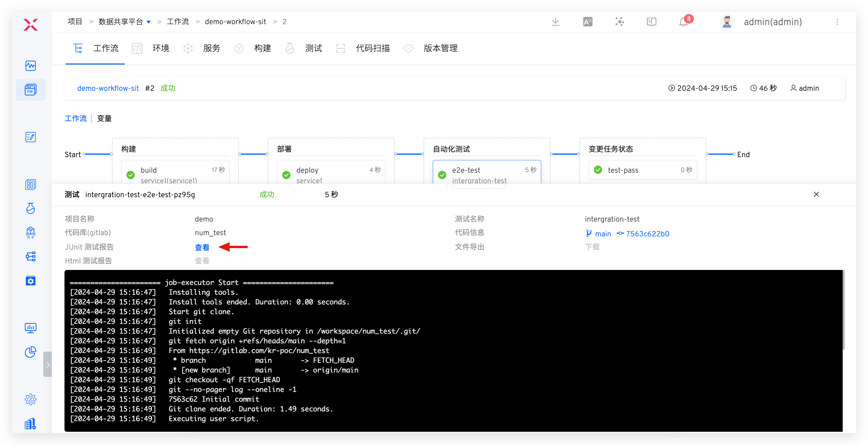Viewport: 868px width, 445px height.
Task: Click the intergration-test-e2e-test-pz95g name
Action: (140, 195)
